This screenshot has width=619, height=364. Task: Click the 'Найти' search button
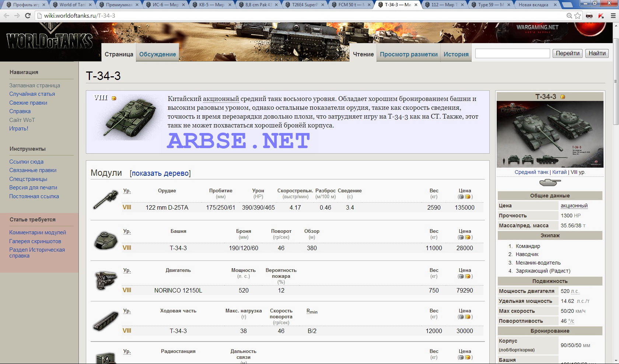pyautogui.click(x=597, y=53)
